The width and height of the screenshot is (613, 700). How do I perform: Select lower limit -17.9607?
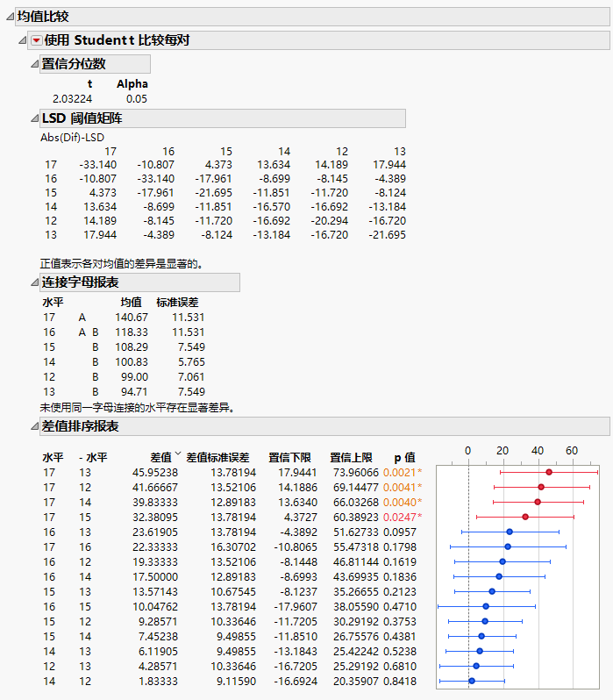[x=296, y=607]
